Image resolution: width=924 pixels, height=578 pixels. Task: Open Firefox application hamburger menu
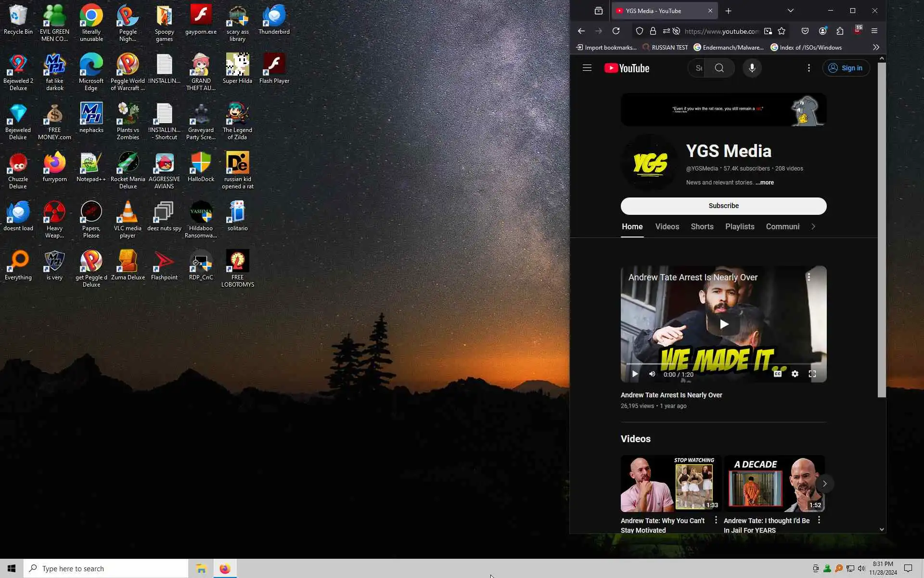pyautogui.click(x=874, y=31)
